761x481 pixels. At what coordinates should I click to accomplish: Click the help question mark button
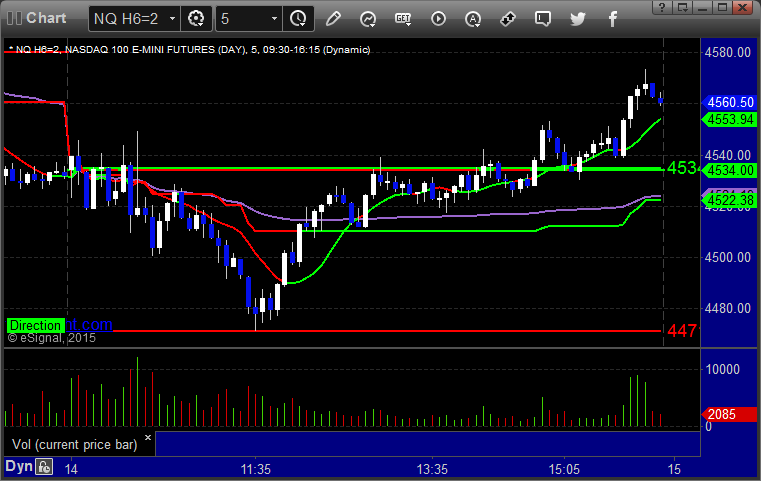coord(662,7)
